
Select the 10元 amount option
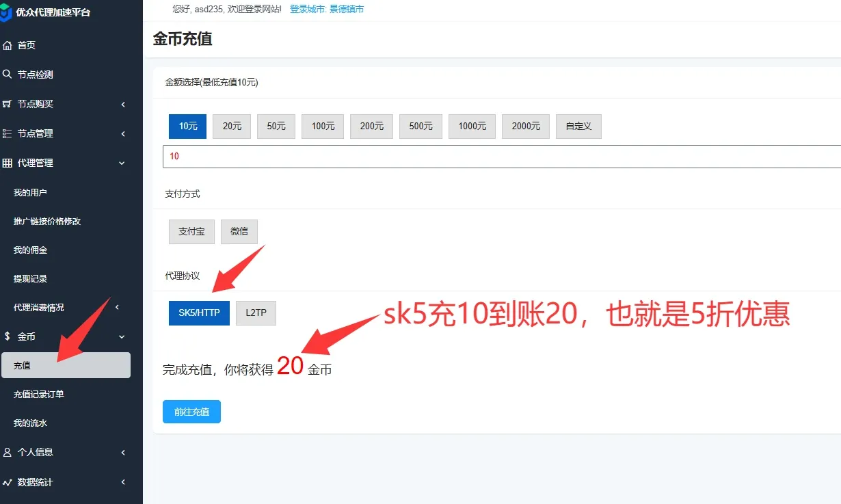187,127
